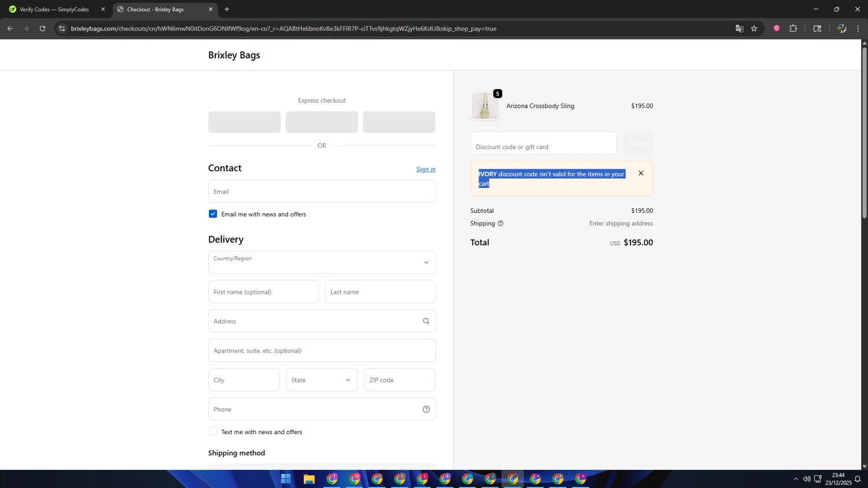868x488 pixels.
Task: Uncheck Email me with news and offers
Action: [213, 214]
